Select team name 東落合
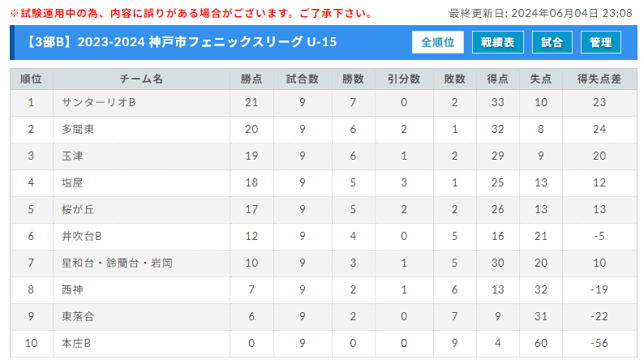This screenshot has height=364, width=644. point(78,316)
